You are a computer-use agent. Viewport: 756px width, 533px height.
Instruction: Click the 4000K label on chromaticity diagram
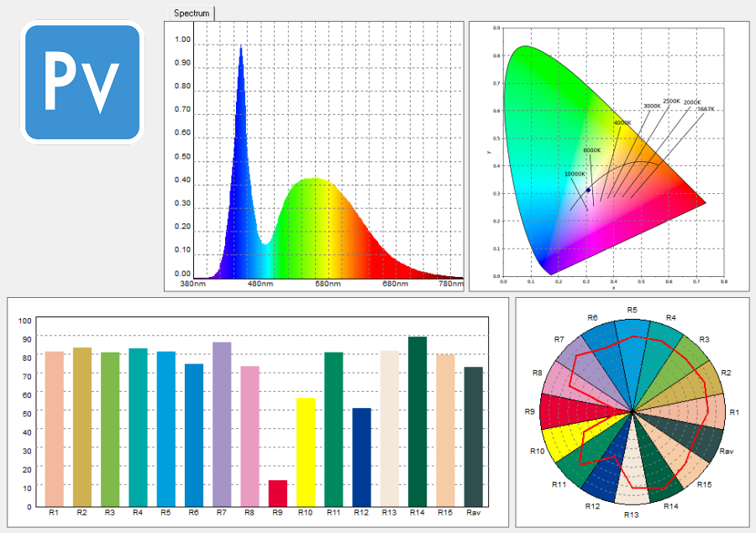(x=622, y=123)
